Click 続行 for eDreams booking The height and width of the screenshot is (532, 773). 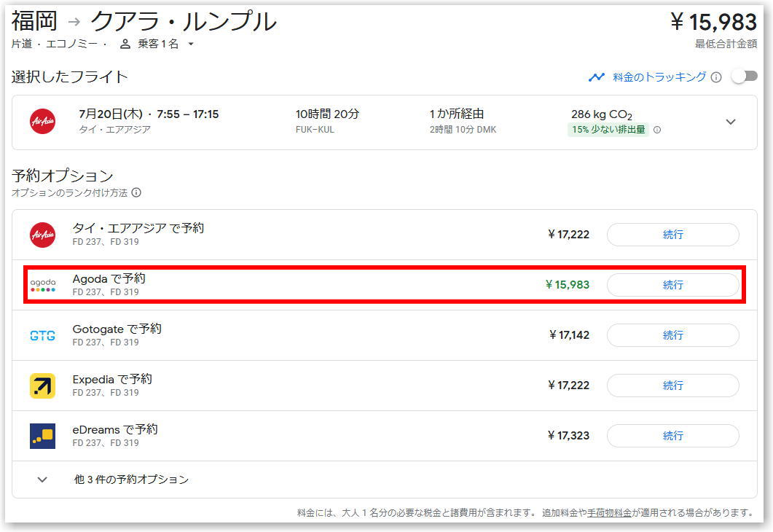[673, 436]
